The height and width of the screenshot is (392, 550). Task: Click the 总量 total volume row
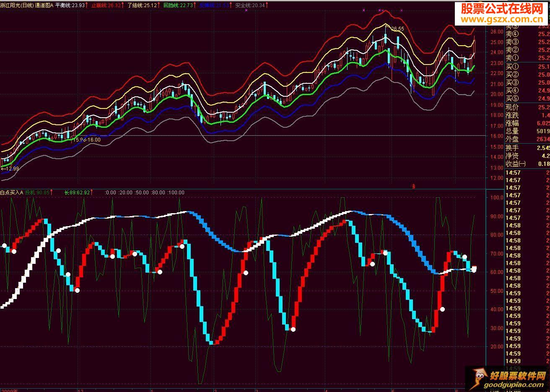click(527, 131)
